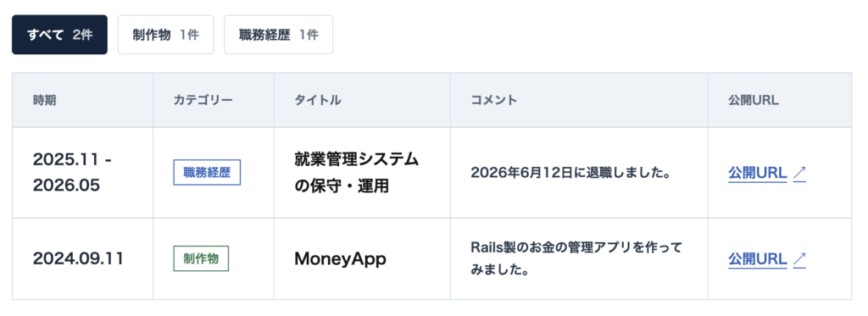
Task: Click the カテゴリー column header
Action: [203, 101]
